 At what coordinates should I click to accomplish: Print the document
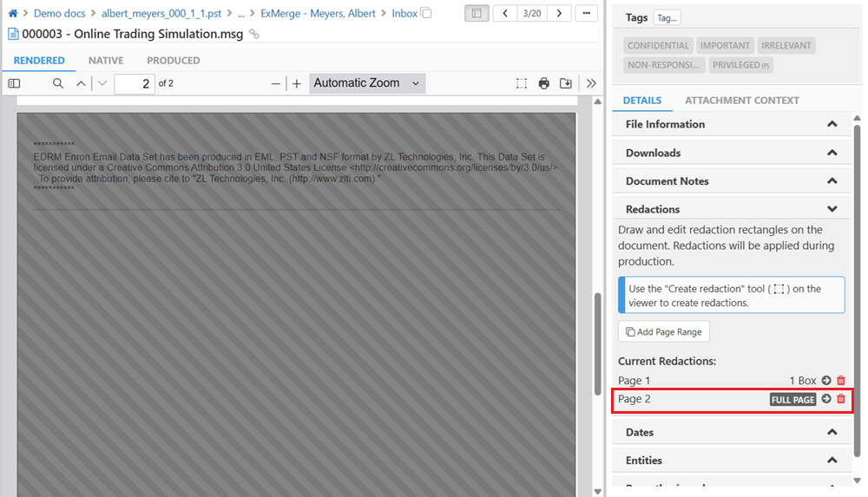(544, 83)
